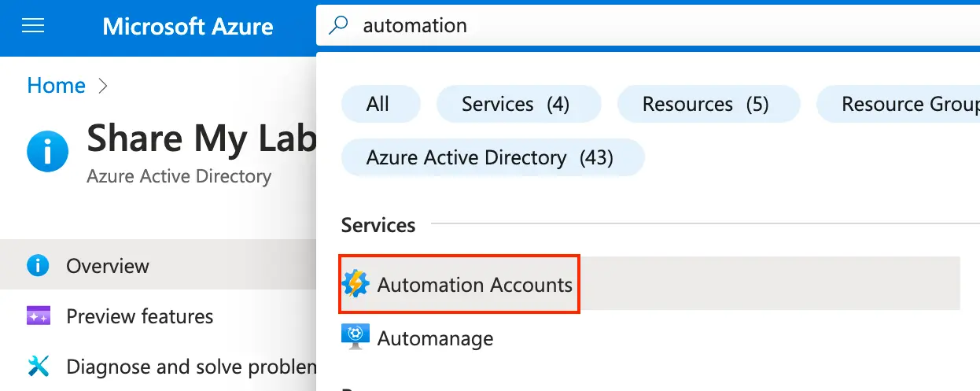The width and height of the screenshot is (980, 391).
Task: Open the Automanage service result
Action: tap(435, 338)
